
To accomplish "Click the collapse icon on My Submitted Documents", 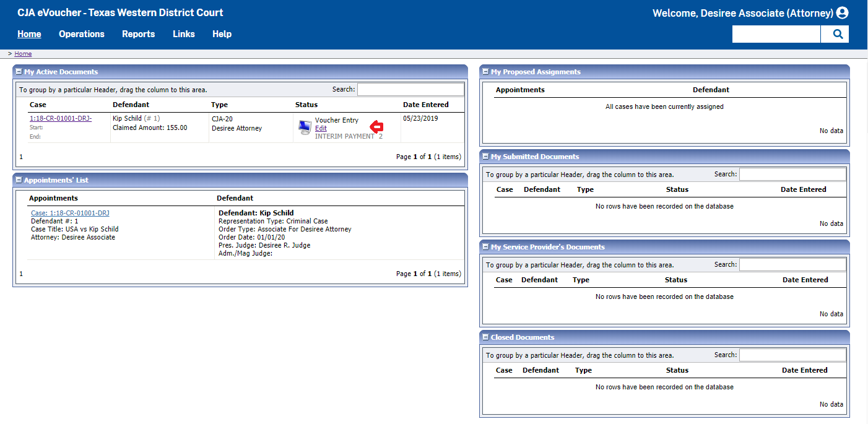I will coord(485,156).
